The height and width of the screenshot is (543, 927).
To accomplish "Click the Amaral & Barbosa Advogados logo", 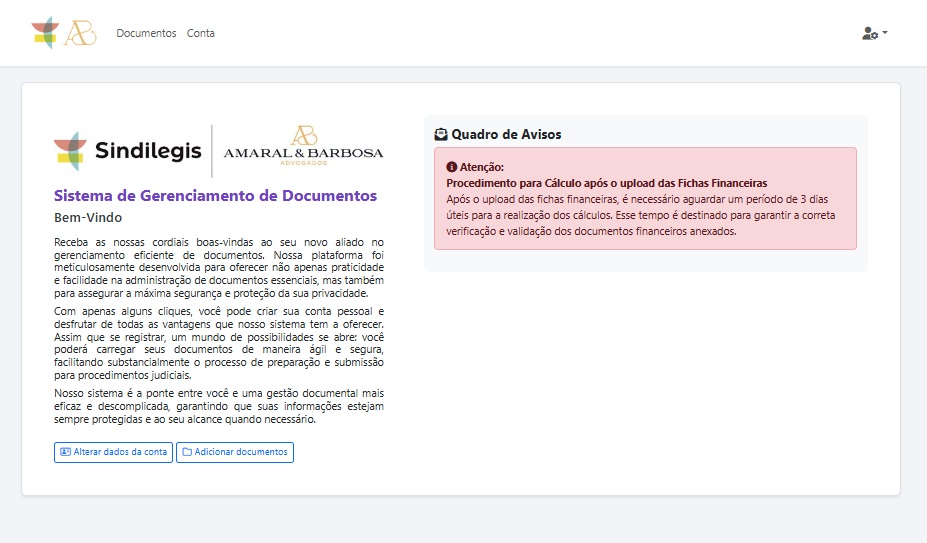I will pyautogui.click(x=303, y=146).
